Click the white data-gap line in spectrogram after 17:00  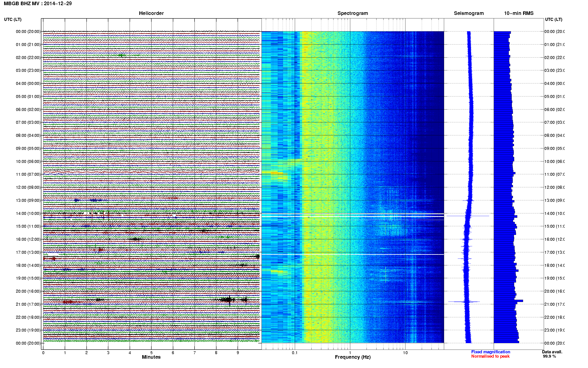tap(353, 254)
